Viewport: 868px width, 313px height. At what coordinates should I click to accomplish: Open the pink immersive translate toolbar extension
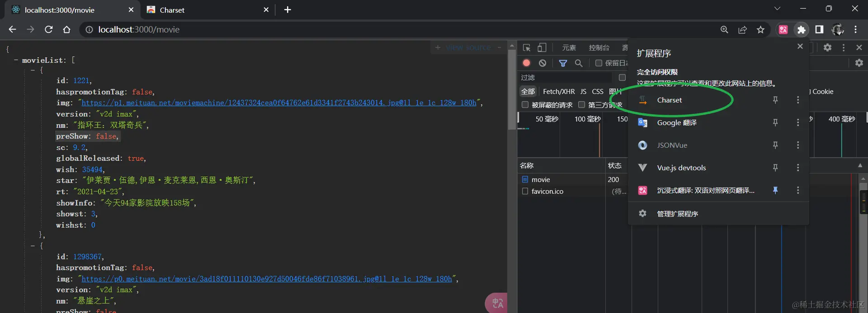783,29
